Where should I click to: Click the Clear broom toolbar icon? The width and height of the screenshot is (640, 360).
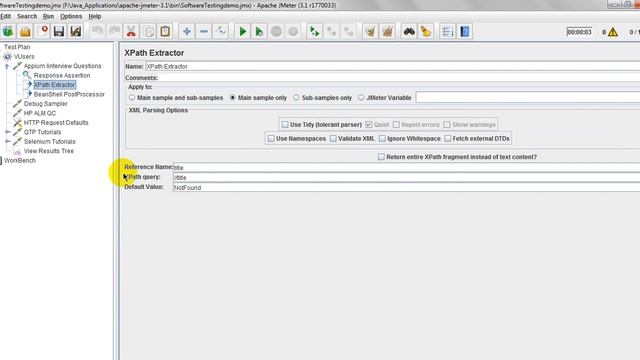[370, 31]
